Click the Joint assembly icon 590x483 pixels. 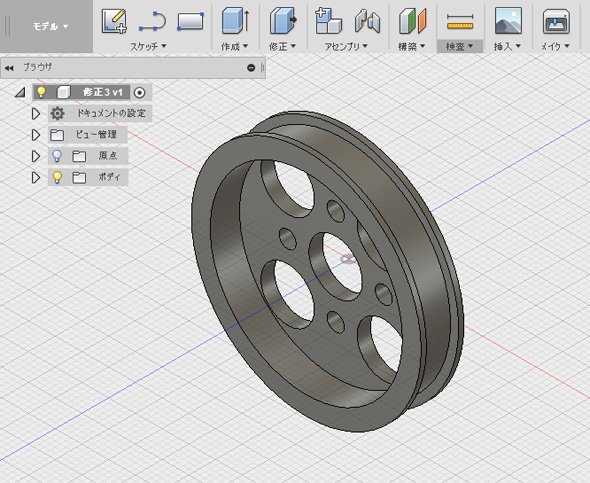coord(367,22)
